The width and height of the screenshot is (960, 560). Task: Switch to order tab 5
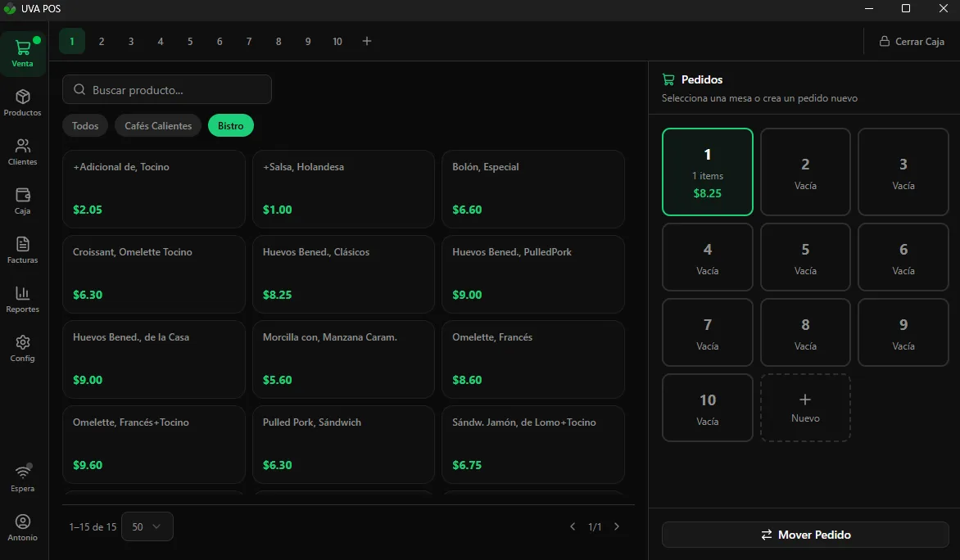190,42
